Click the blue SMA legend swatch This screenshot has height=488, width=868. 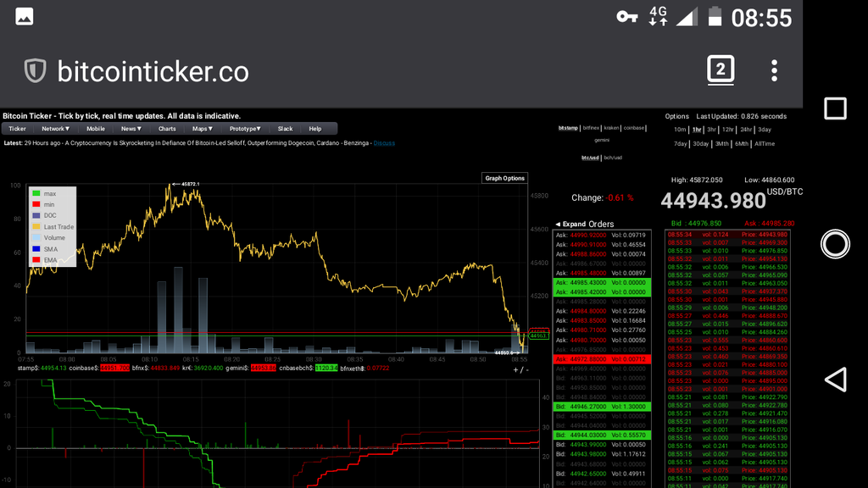click(36, 249)
